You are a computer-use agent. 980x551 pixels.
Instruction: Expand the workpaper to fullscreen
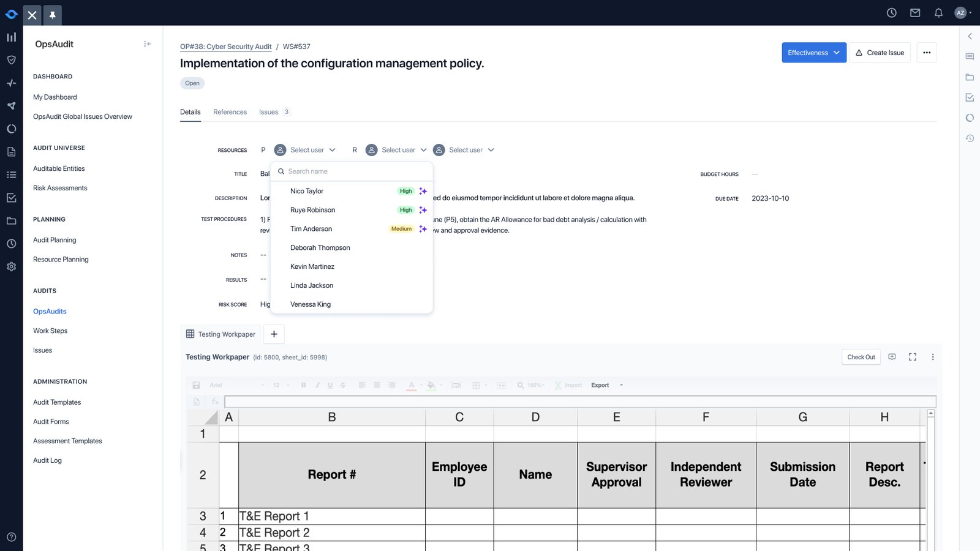tap(913, 357)
